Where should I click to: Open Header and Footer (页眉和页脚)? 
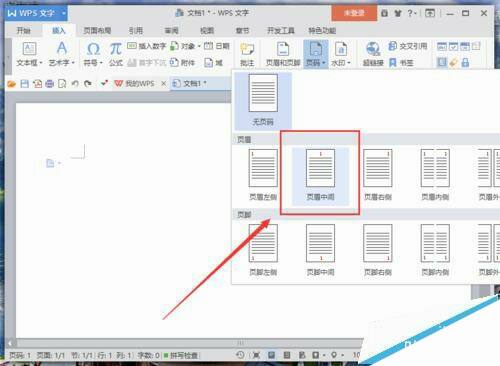click(283, 54)
